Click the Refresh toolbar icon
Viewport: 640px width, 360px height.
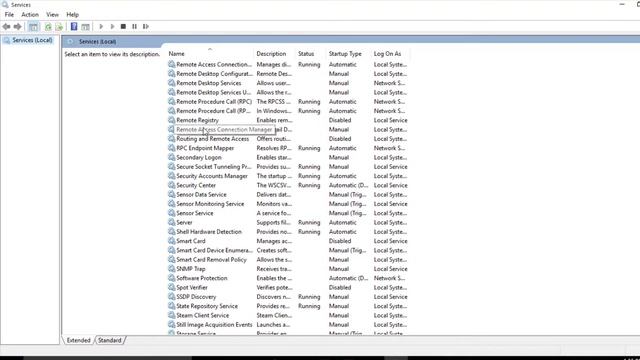click(48, 27)
